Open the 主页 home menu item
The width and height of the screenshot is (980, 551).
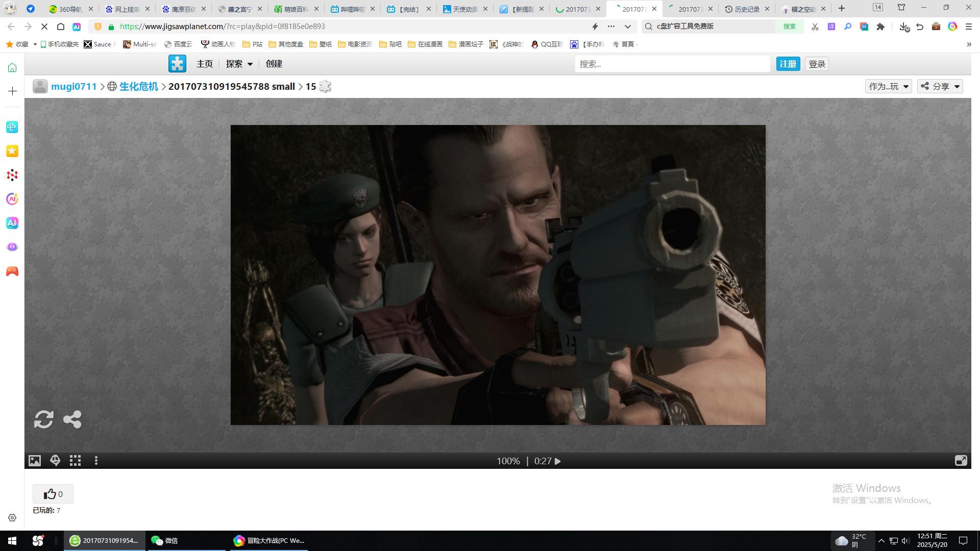[x=204, y=64]
